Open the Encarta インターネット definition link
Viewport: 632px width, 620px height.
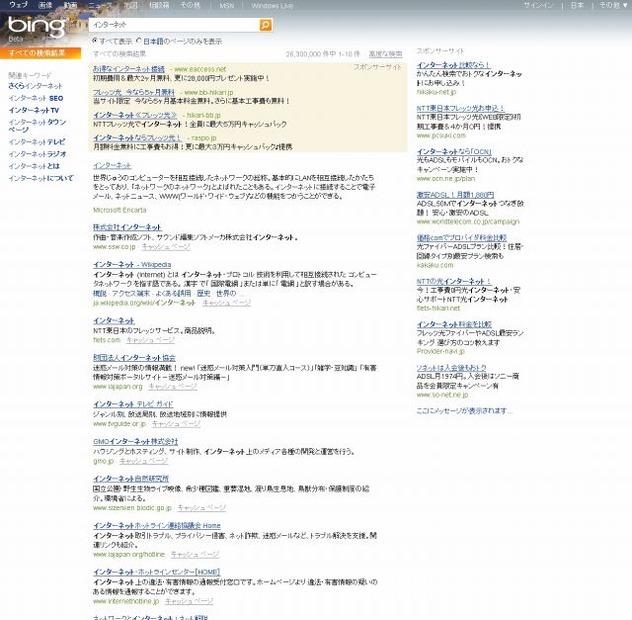click(x=112, y=166)
